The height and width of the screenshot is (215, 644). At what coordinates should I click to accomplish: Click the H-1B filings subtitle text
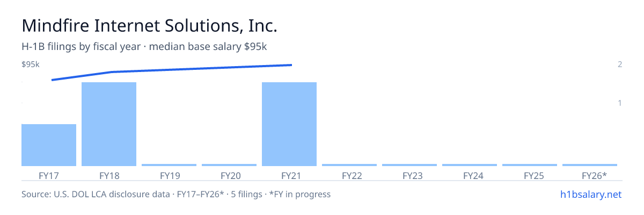[144, 47]
